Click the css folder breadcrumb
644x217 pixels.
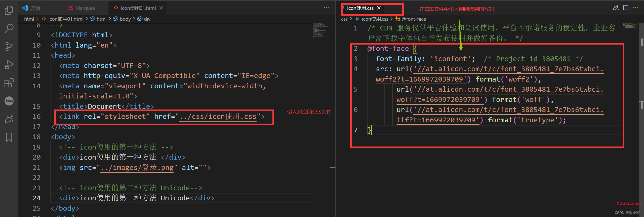344,19
